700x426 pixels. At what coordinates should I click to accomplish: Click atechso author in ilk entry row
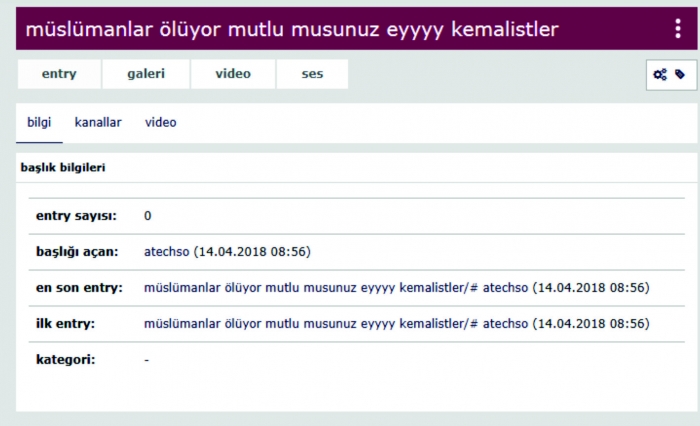pyautogui.click(x=505, y=323)
